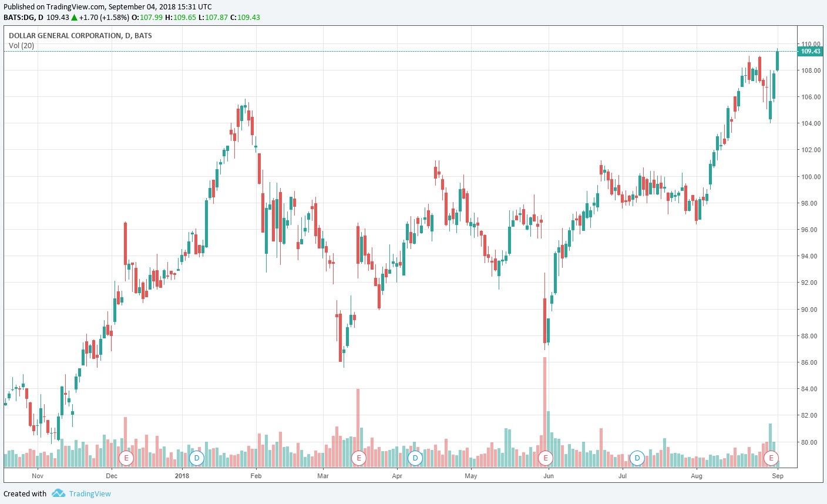
Task: Click the +1.70 (+1.58%) change value
Action: pos(104,17)
